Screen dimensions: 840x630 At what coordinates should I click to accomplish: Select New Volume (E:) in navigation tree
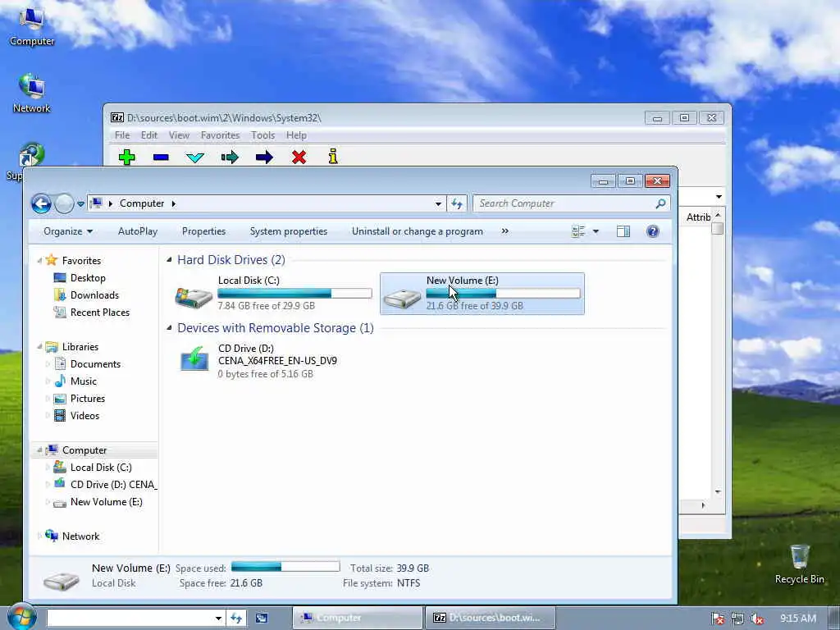106,502
